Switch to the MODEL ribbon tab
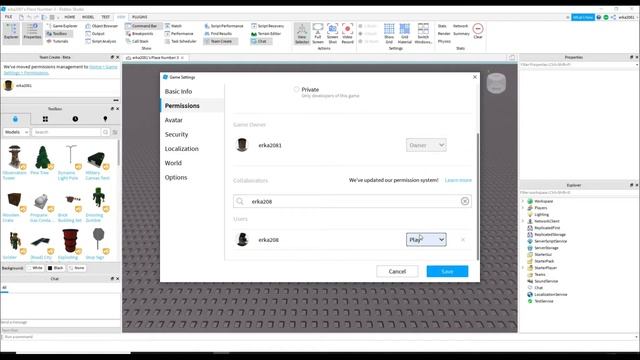This screenshot has width=640, height=360. coord(88,17)
